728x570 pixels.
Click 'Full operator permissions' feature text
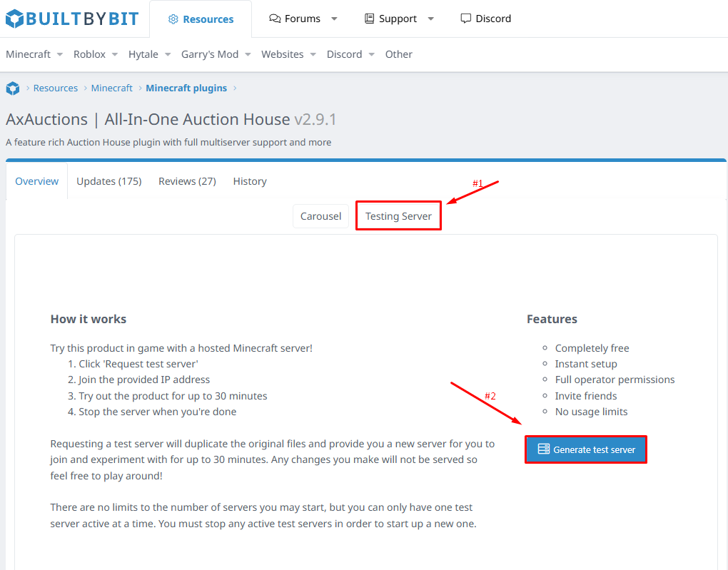615,380
